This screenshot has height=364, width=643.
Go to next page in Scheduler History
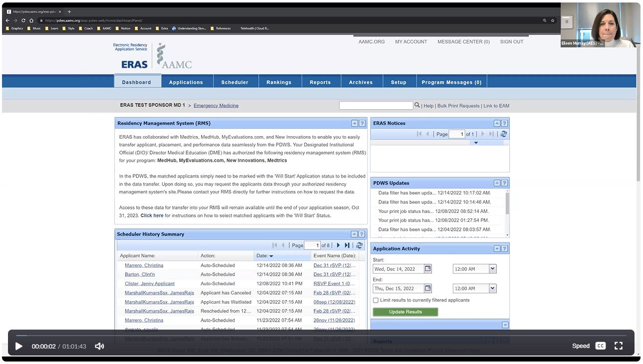click(338, 245)
